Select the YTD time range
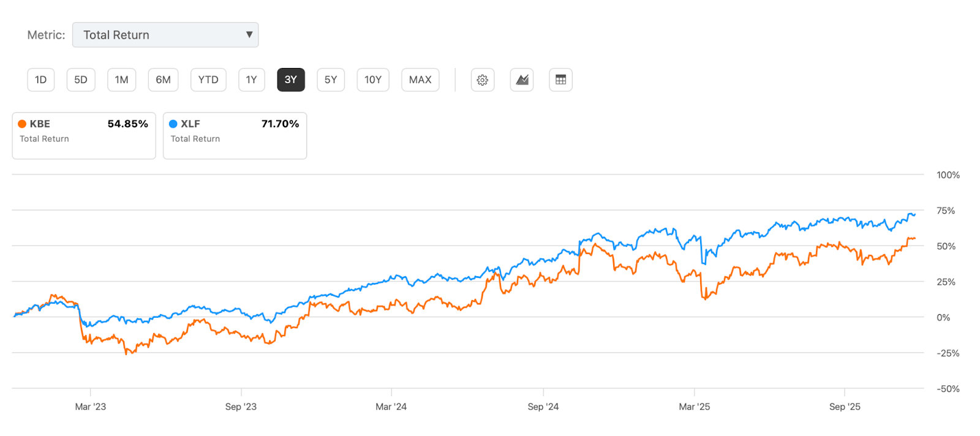 [208, 80]
